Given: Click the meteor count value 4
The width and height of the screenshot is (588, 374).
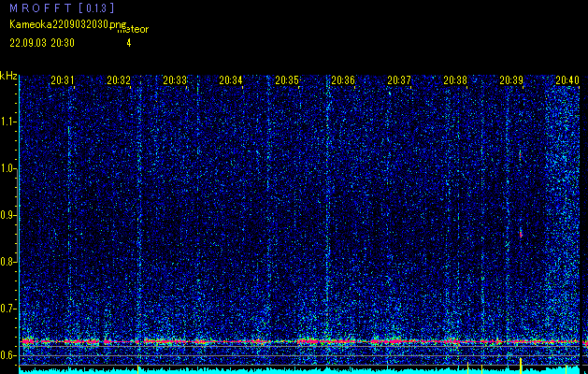Looking at the screenshot, I should tap(129, 43).
